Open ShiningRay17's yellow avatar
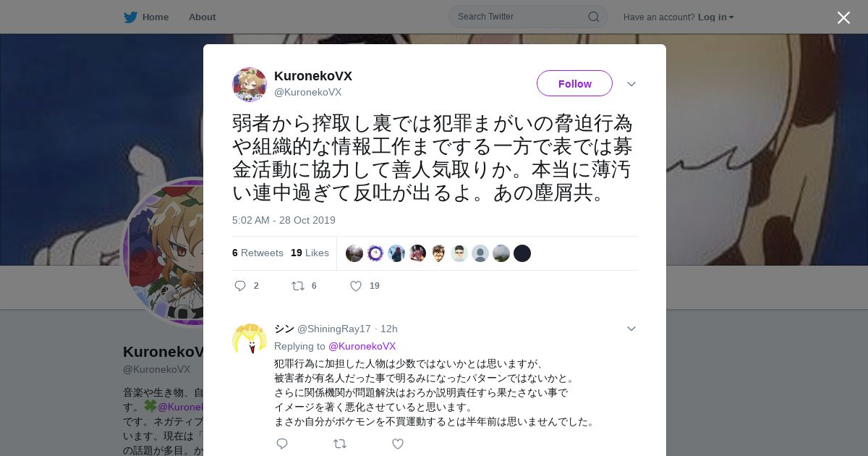This screenshot has height=456, width=868. (x=250, y=339)
